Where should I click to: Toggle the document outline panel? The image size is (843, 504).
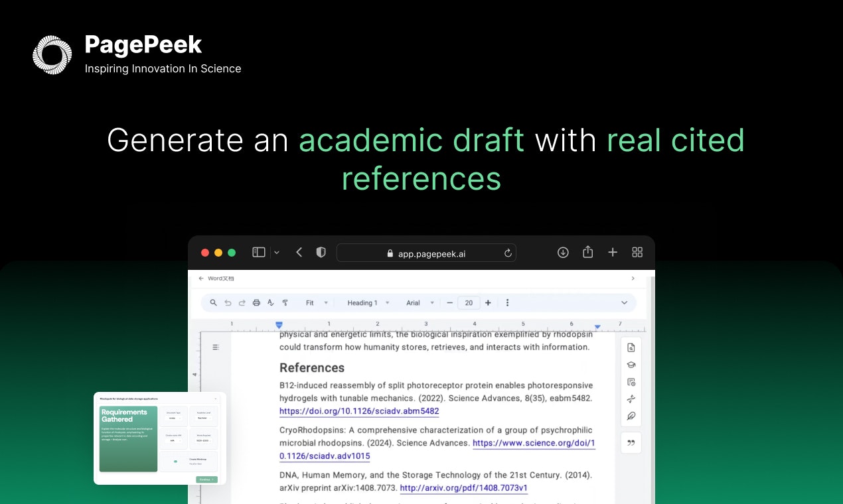coord(215,346)
